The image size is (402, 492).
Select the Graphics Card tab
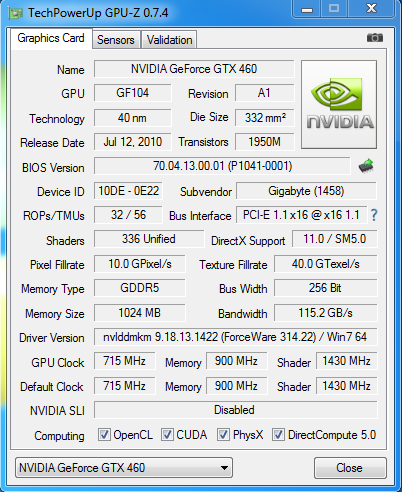[x=51, y=38]
